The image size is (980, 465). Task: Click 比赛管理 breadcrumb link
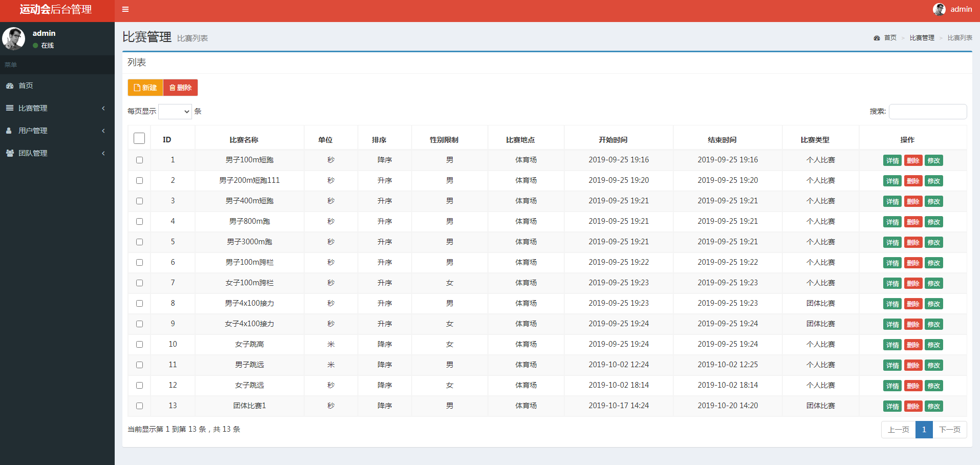pos(922,38)
